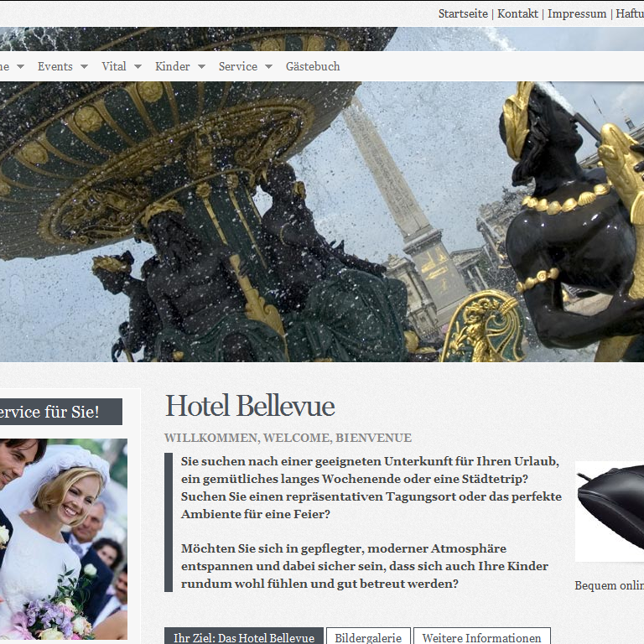The width and height of the screenshot is (644, 644).
Task: Open the Kontakt link
Action: [x=517, y=13]
